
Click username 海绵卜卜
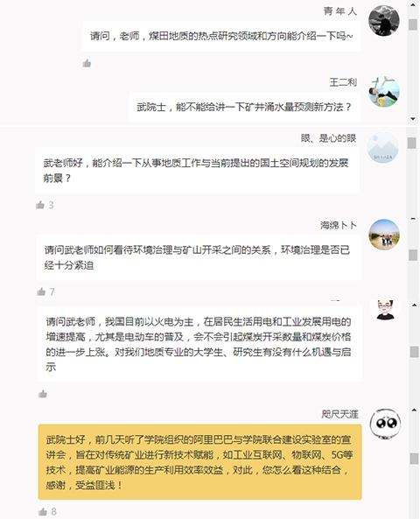pyautogui.click(x=339, y=225)
